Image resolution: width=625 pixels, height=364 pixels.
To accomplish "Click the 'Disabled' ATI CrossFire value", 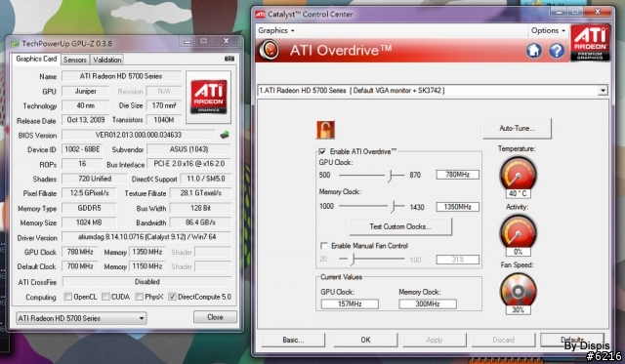I will pyautogui.click(x=147, y=282).
